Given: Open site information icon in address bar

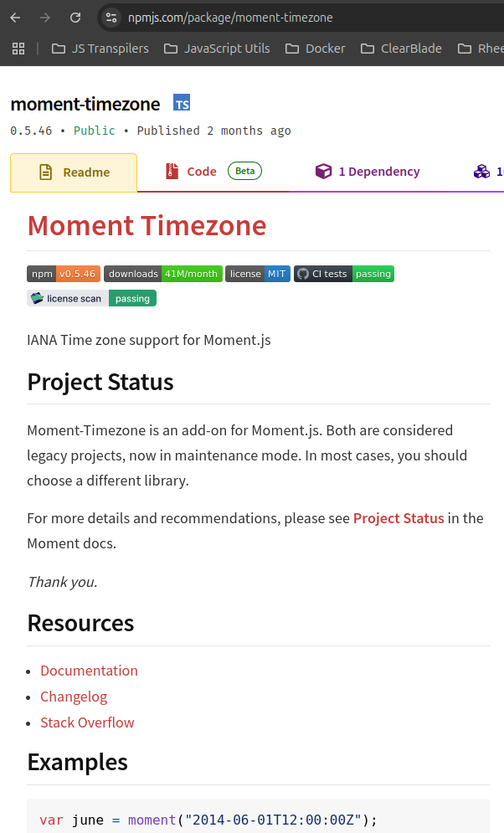Looking at the screenshot, I should pos(111,18).
